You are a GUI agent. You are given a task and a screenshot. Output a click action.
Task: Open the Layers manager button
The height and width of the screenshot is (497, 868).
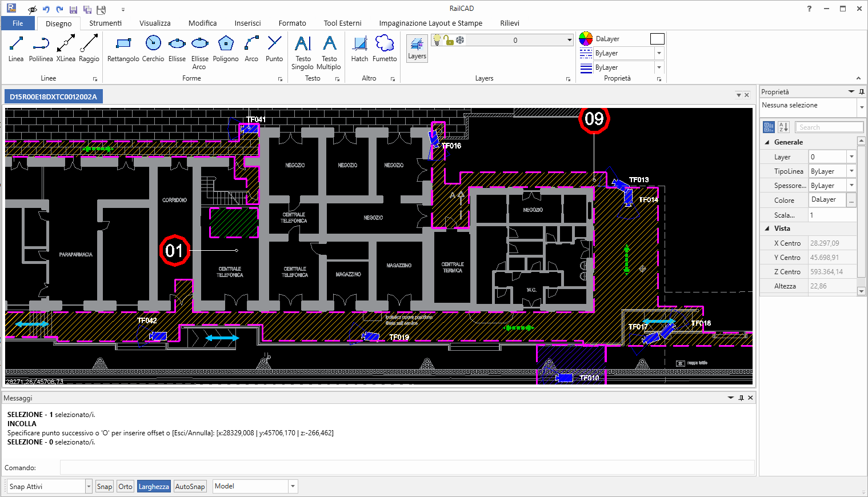(x=417, y=48)
